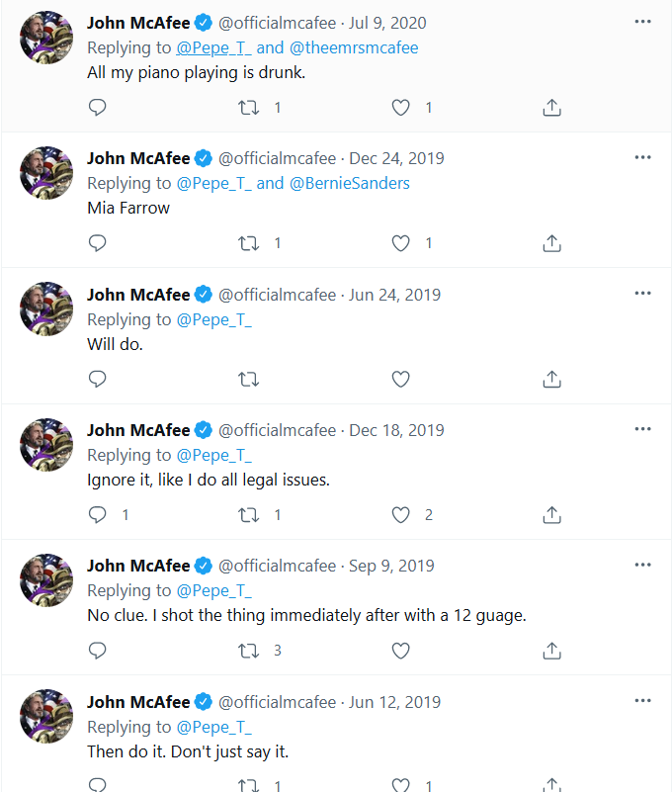Viewport: 672px width, 792px height.
Task: Click @officialmcafee handle on Jun 12 tweet
Action: (277, 702)
